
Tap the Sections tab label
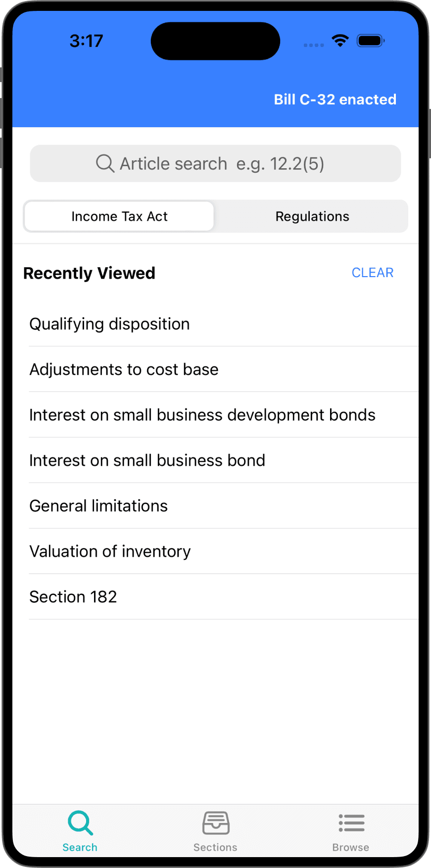(x=216, y=847)
